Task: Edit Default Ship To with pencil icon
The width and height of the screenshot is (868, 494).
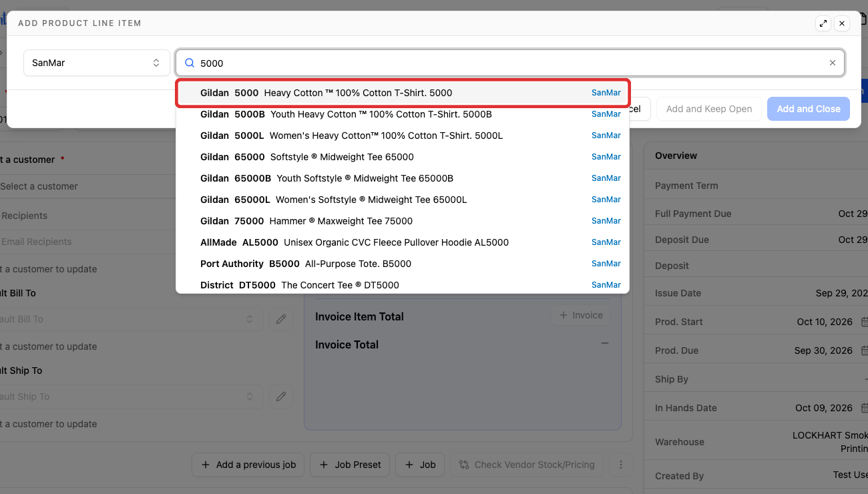Action: (x=281, y=397)
